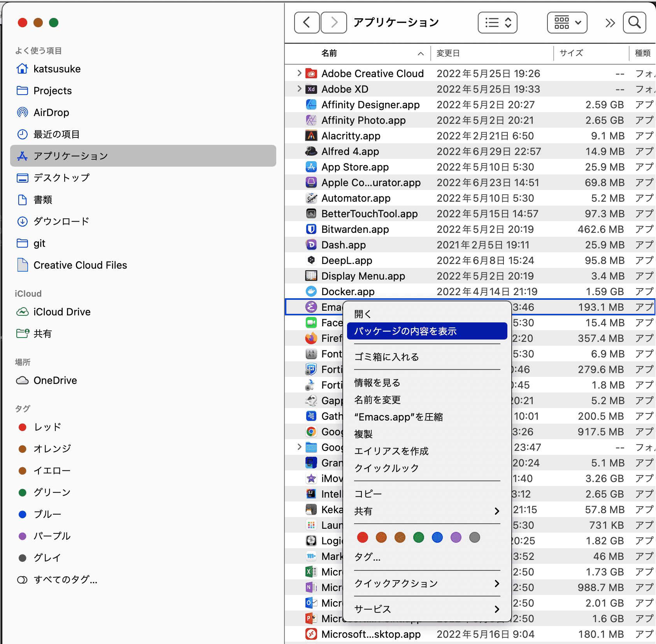The width and height of the screenshot is (656, 644).
Task: Click the DeepL.app icon
Action: click(311, 260)
